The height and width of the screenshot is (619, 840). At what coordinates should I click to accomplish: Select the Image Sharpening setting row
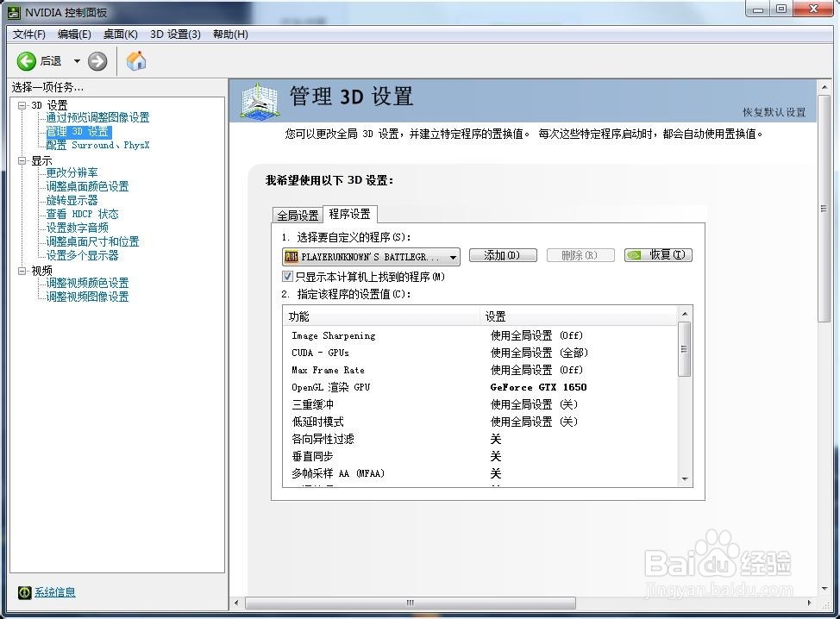click(480, 335)
